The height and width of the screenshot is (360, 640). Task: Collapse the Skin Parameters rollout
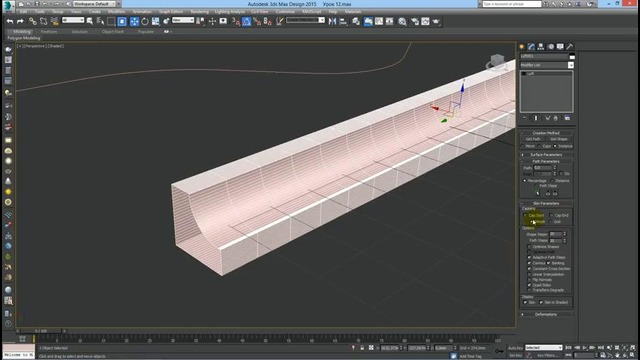coord(546,203)
